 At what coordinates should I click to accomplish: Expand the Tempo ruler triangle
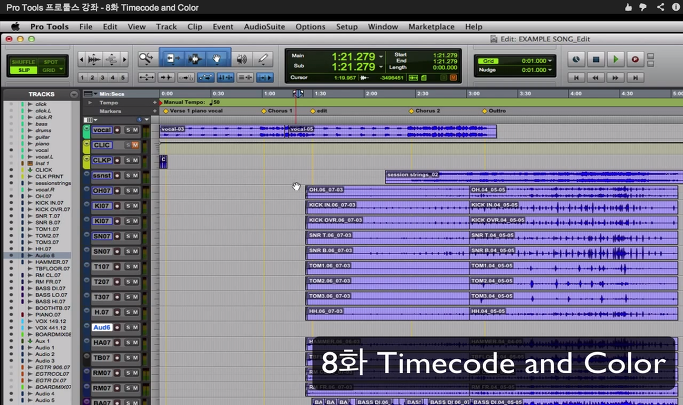[x=90, y=102]
